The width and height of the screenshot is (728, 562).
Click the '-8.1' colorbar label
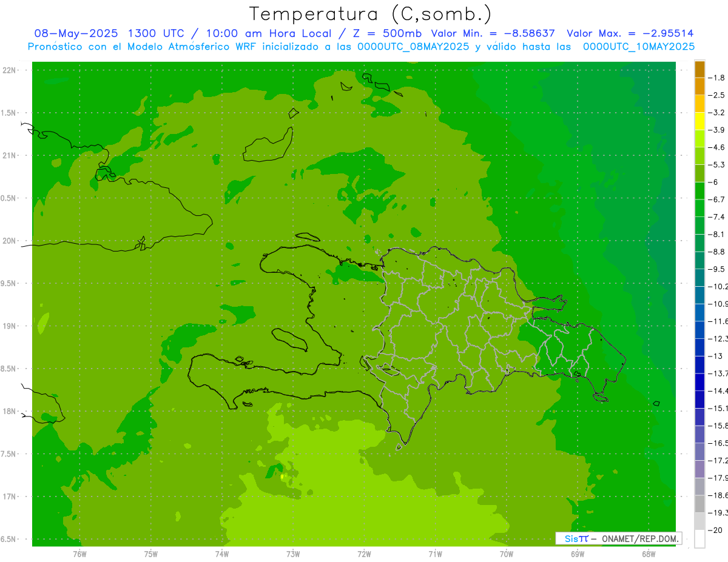(716, 234)
